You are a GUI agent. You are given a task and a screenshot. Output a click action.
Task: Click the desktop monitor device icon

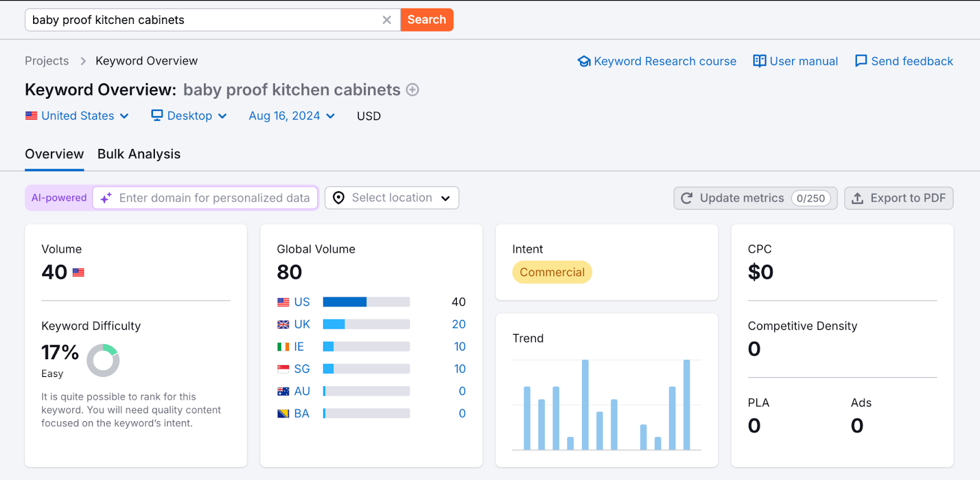(157, 115)
